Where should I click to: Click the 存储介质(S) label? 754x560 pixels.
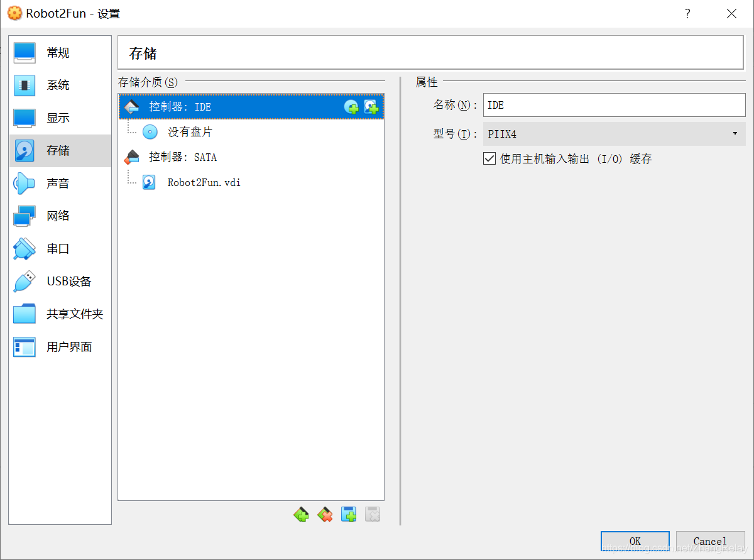(148, 82)
